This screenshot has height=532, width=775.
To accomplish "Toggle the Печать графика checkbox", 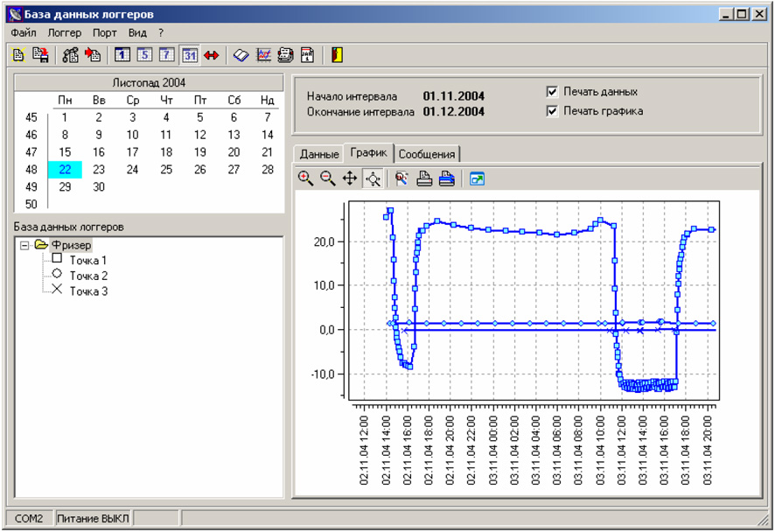I will coord(552,111).
